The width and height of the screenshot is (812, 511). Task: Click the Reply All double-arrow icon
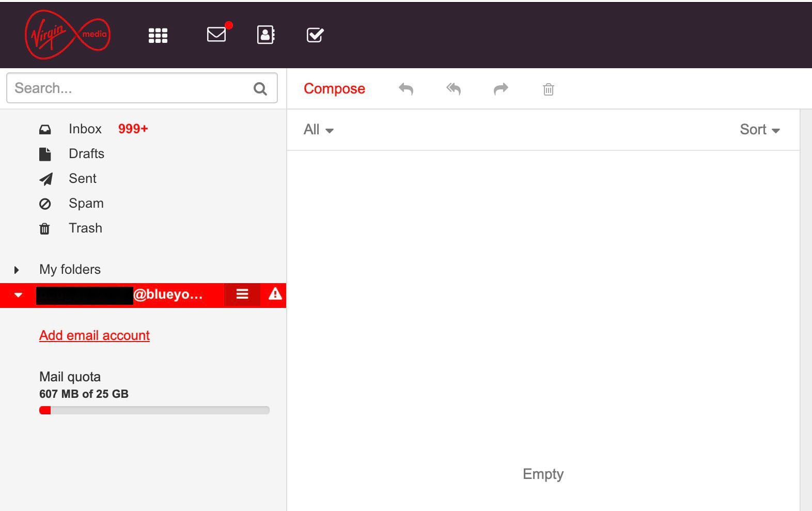[x=454, y=89]
